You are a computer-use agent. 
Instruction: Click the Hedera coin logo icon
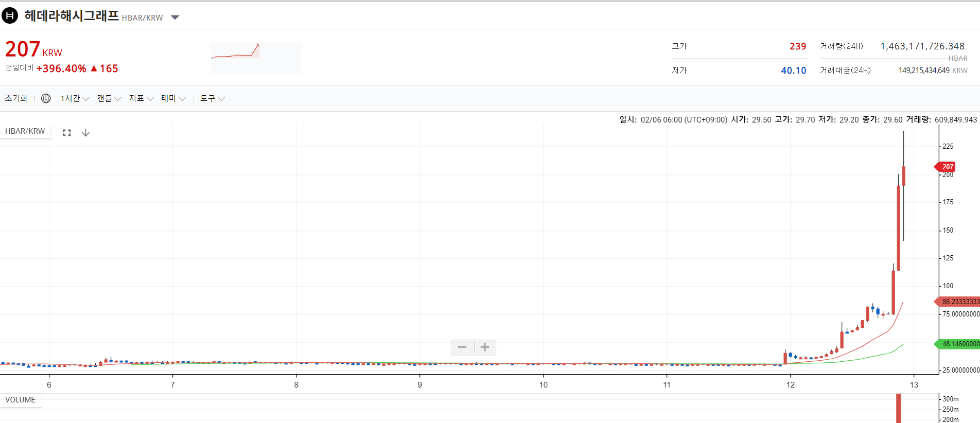[10, 16]
